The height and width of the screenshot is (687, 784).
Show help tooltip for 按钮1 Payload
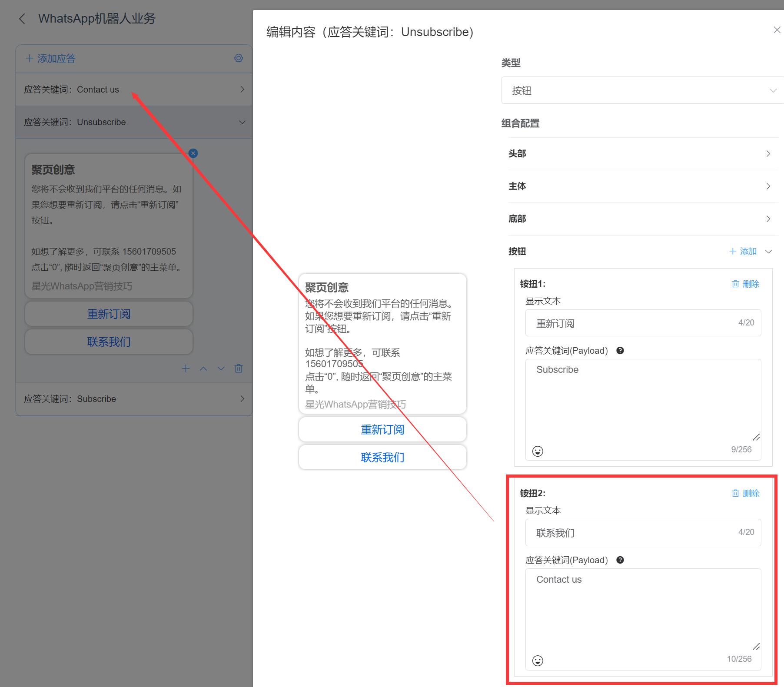click(x=620, y=351)
